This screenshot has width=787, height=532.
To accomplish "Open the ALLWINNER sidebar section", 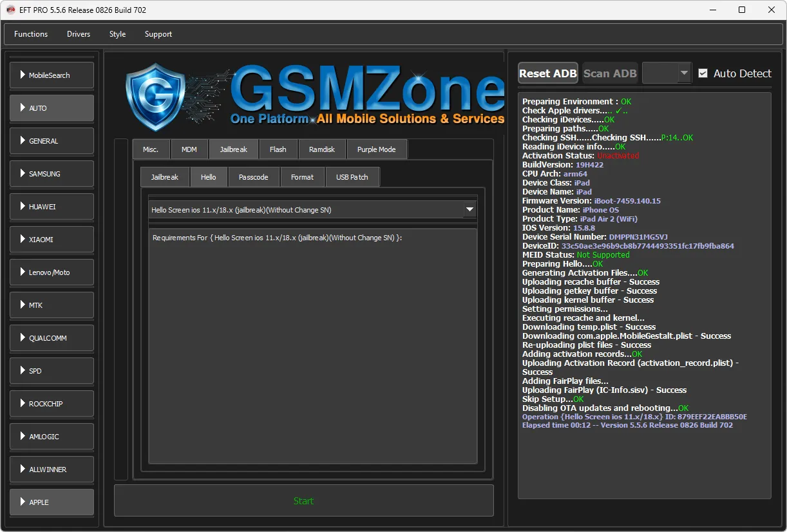I will [x=52, y=470].
